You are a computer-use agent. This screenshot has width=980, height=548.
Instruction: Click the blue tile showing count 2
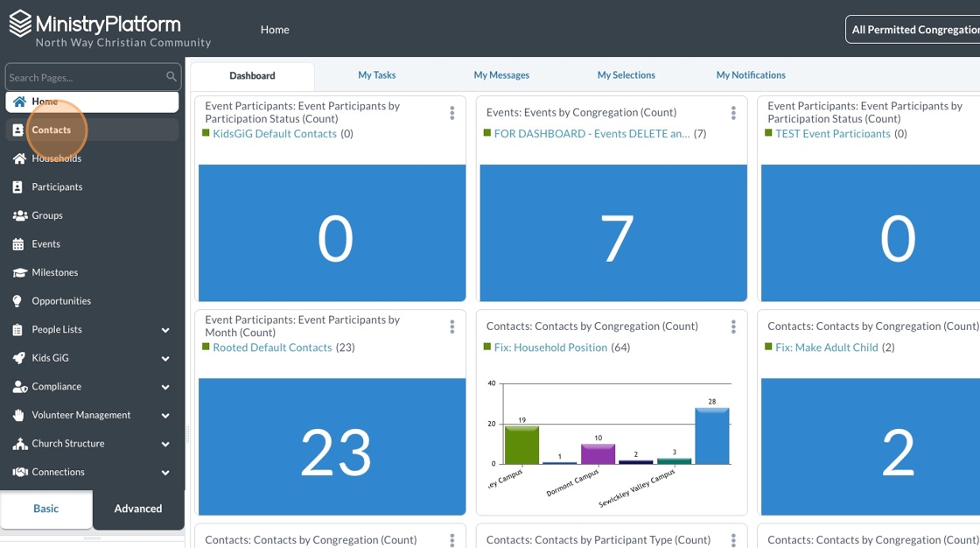(871, 446)
